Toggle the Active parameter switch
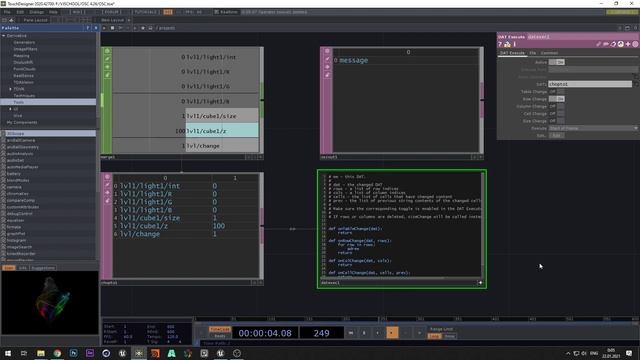Viewport: 640px width, 360px height. (557, 62)
